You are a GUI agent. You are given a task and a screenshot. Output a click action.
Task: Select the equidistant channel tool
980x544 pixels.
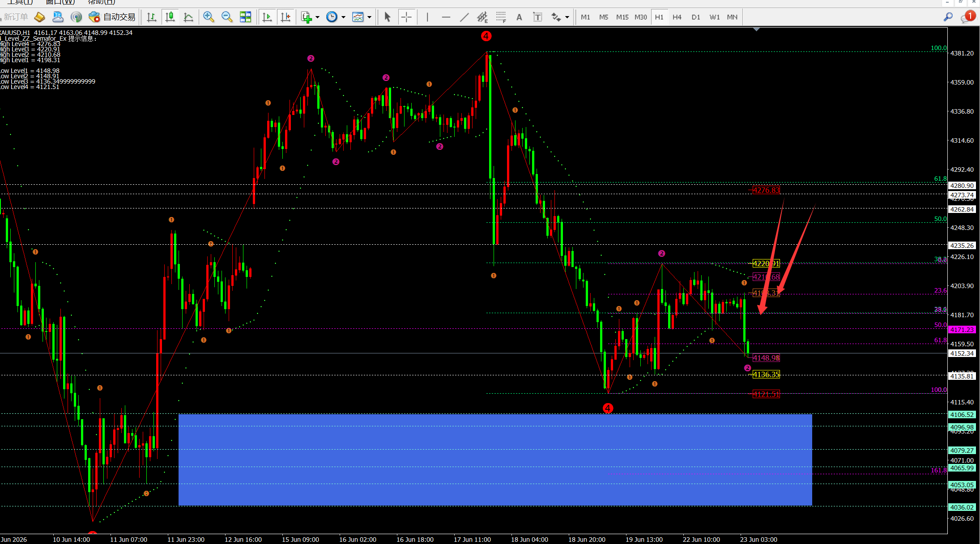pos(482,17)
